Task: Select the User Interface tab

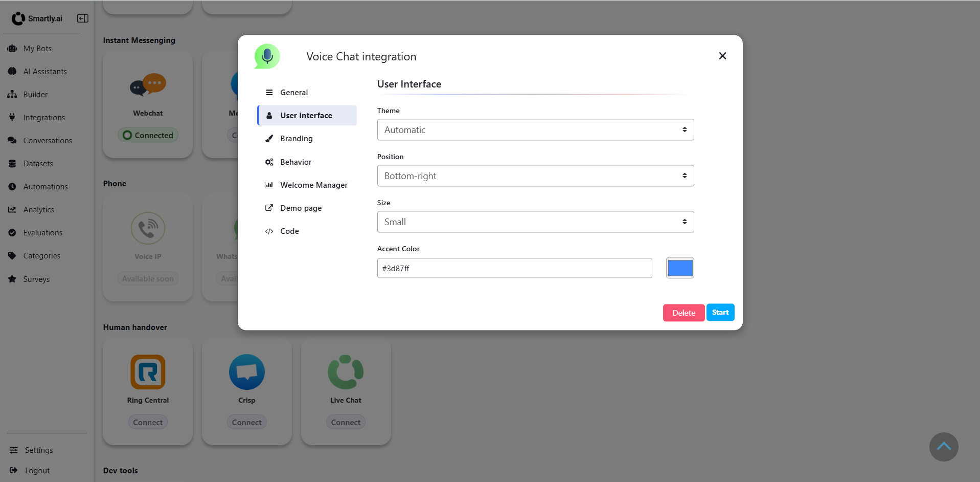Action: (306, 115)
